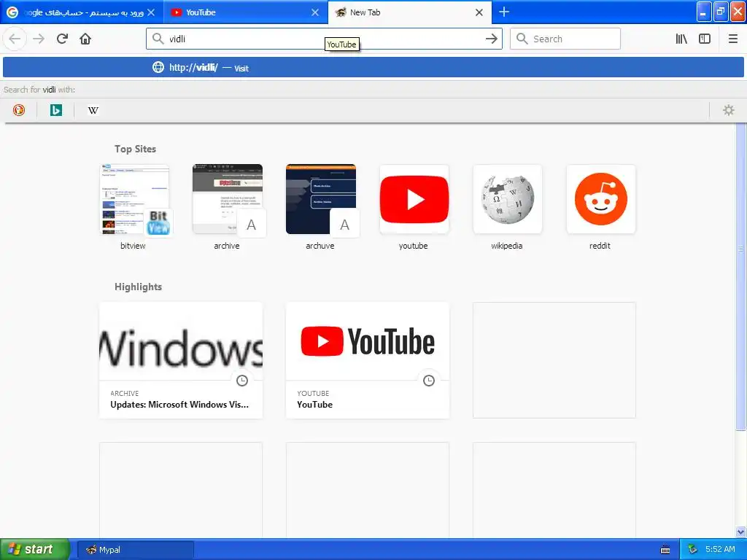
Task: Click history clock icon on YouTube card
Action: point(429,380)
